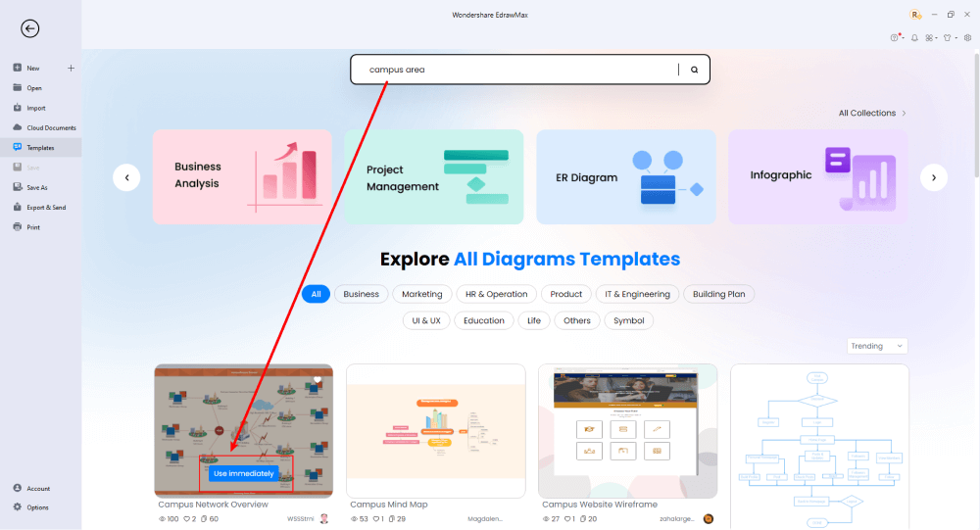This screenshot has width=980, height=530.
Task: Open the Trending sort dropdown
Action: [x=877, y=346]
